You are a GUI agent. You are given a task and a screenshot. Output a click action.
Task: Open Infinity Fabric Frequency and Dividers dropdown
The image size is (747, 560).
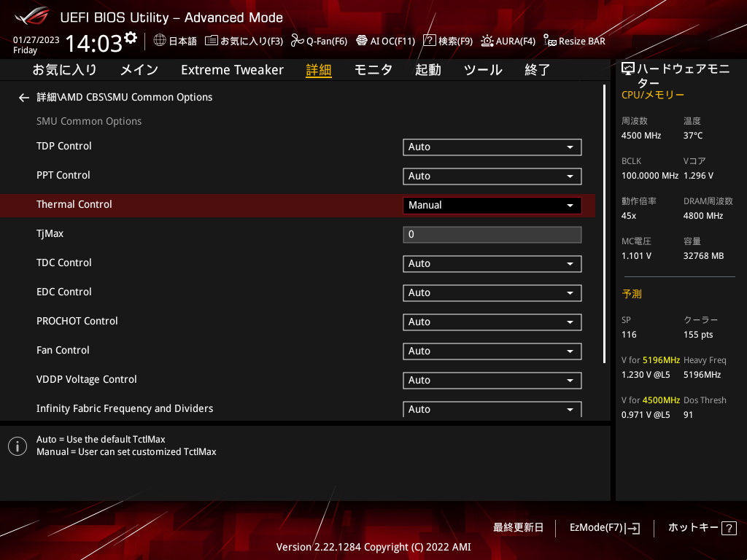(492, 409)
